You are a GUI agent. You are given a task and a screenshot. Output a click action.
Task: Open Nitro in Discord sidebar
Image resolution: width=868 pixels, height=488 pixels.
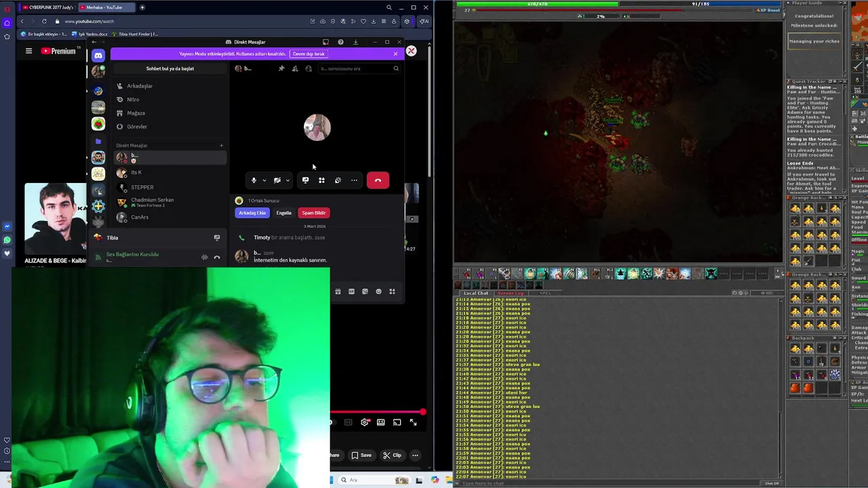click(170, 100)
